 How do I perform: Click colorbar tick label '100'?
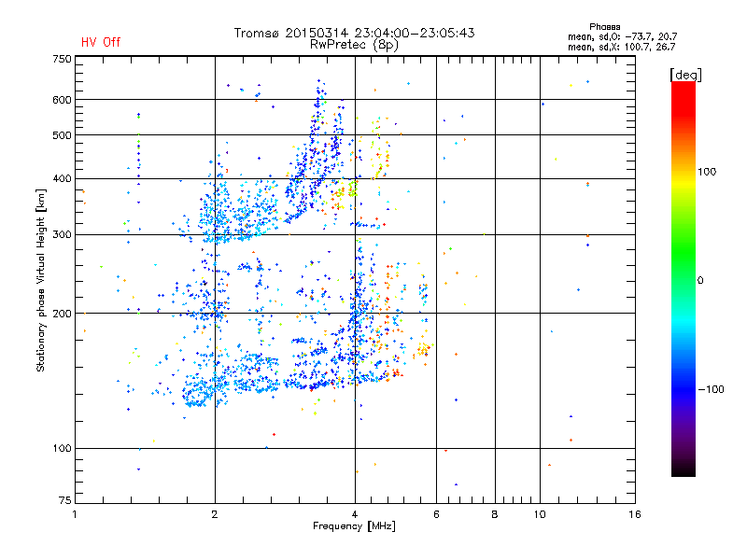[707, 172]
